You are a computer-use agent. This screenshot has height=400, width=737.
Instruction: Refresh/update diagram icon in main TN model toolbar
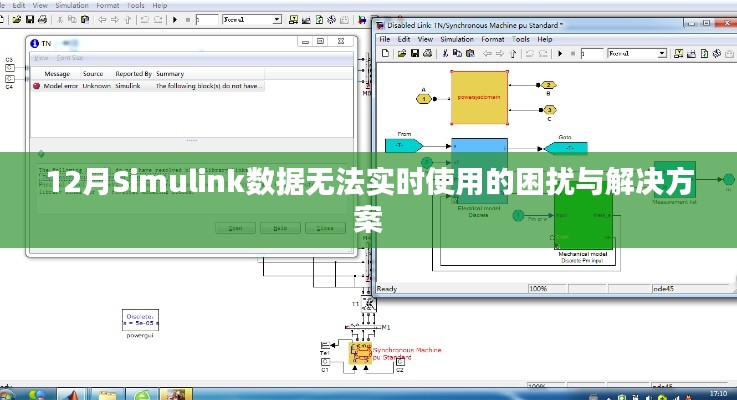319,19
